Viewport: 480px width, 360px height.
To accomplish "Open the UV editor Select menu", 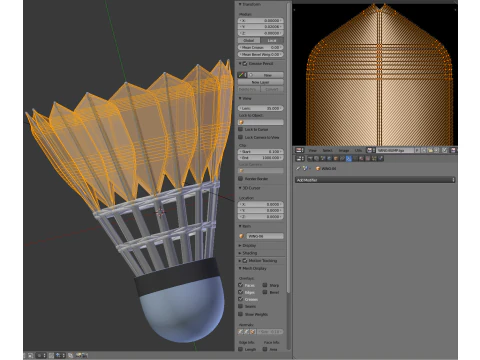I will tap(327, 150).
